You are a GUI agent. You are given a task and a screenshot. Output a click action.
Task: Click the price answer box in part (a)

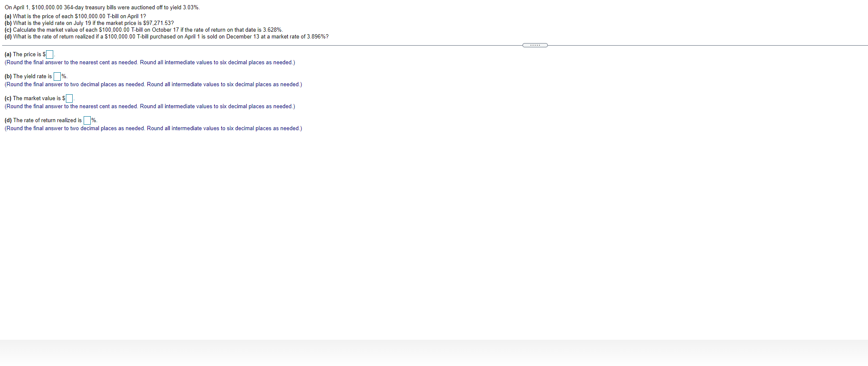coord(50,55)
